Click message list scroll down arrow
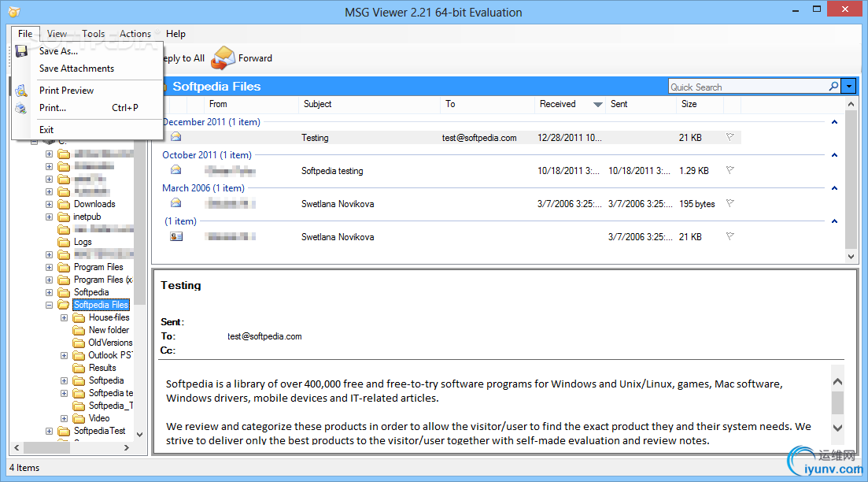 851,257
